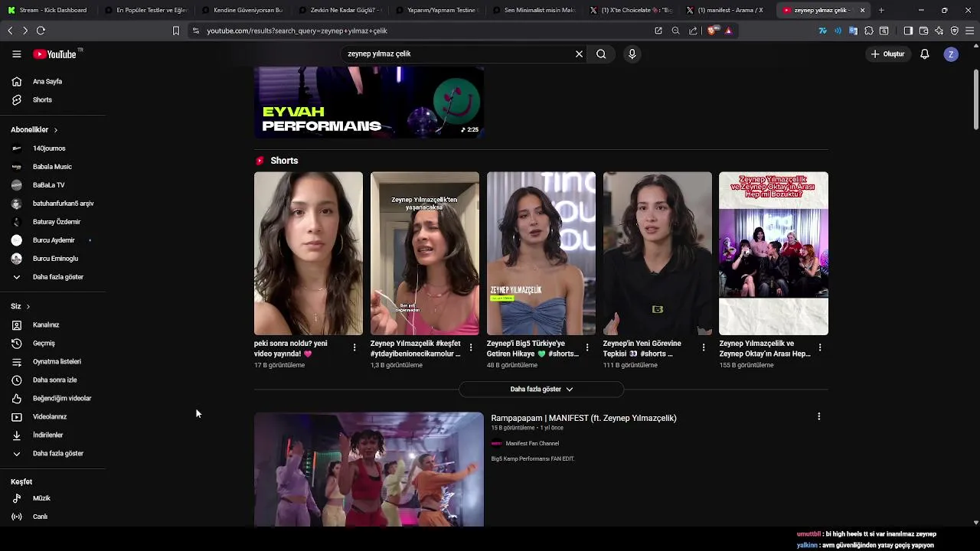The height and width of the screenshot is (551, 980).
Task: Open Rampapapam MANIFEST video title
Action: tap(583, 418)
